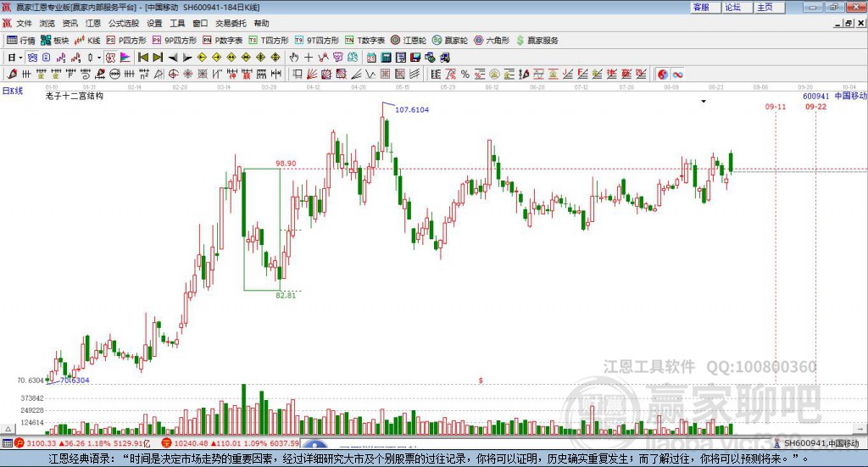
Task: Open the 江恩轮 Gann wheel
Action: tap(409, 41)
